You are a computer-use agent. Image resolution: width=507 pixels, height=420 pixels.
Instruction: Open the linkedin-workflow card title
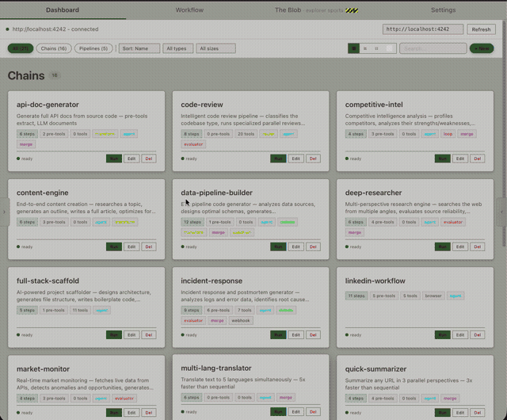pyautogui.click(x=375, y=281)
